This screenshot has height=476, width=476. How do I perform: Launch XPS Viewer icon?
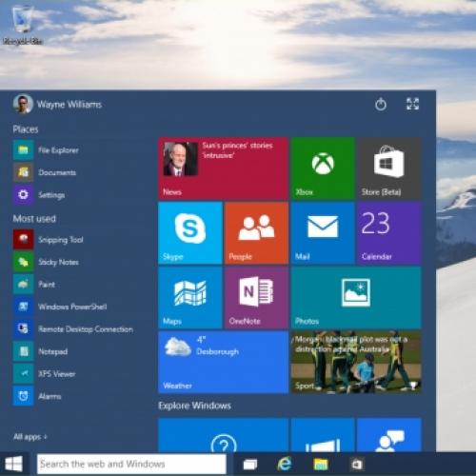[23, 374]
